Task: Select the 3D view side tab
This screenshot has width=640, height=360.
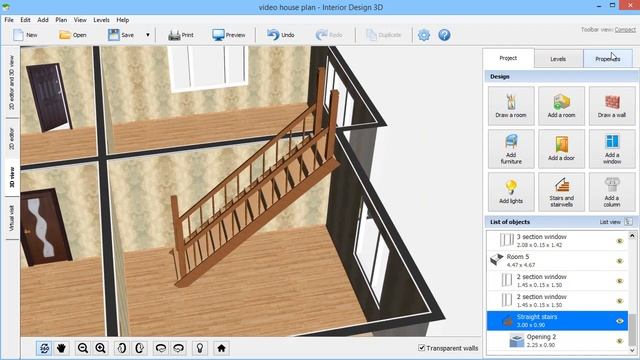Action: [11, 178]
